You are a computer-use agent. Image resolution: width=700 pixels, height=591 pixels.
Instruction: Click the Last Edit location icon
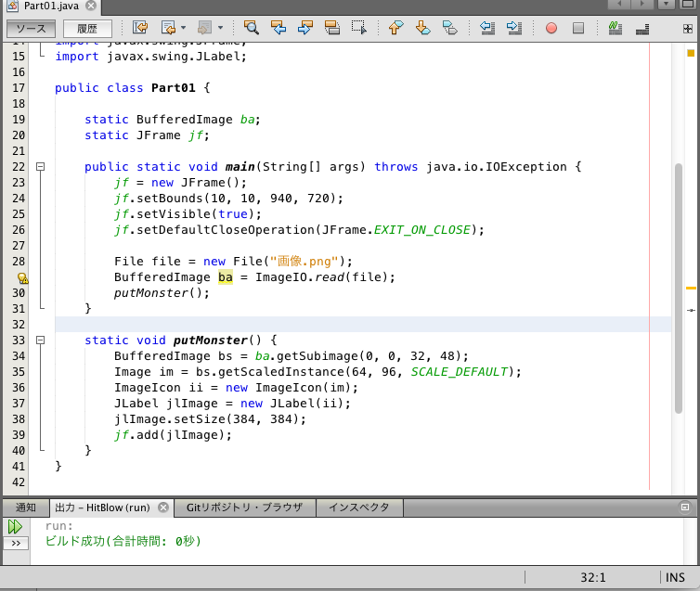pyautogui.click(x=140, y=28)
